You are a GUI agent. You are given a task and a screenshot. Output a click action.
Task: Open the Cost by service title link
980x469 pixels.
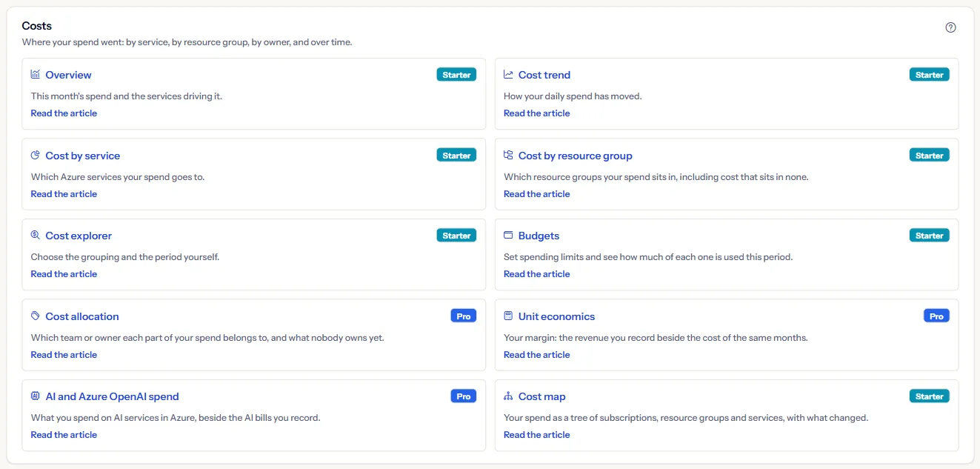point(82,156)
